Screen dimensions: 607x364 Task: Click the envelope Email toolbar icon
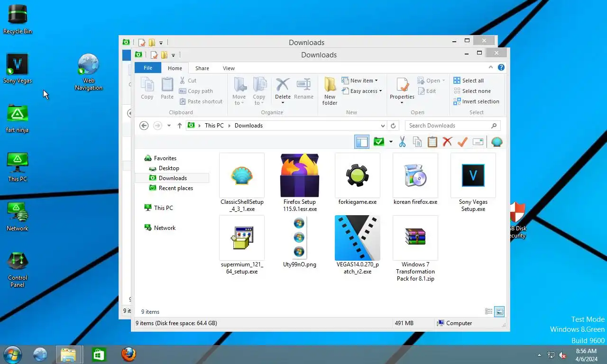click(478, 142)
